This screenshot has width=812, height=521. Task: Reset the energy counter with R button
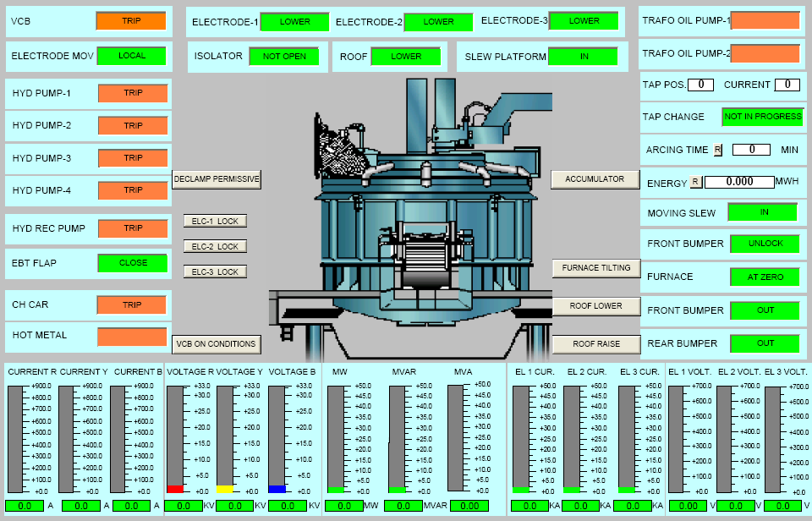695,182
